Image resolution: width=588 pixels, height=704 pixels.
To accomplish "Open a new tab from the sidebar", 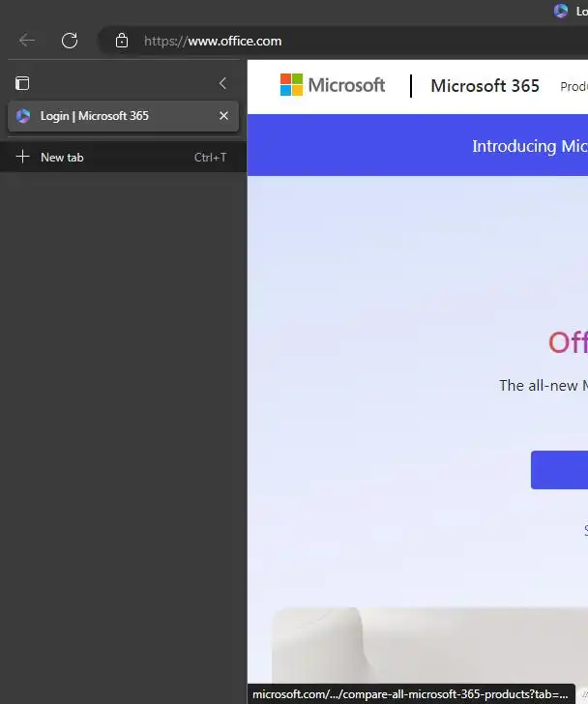I will [x=123, y=157].
